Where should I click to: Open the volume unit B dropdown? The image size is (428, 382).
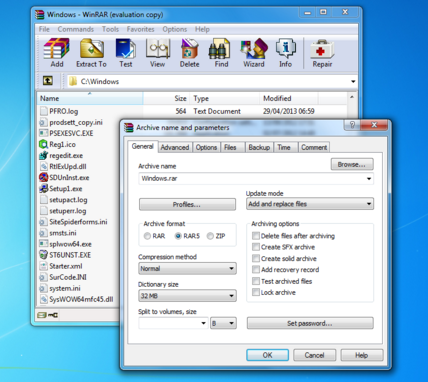click(223, 323)
